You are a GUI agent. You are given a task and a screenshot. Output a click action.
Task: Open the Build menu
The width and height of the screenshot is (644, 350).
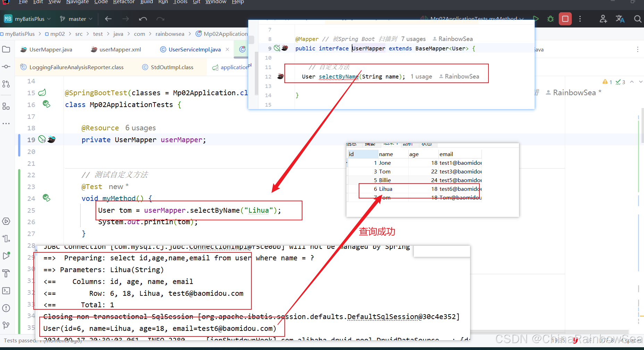[147, 2]
